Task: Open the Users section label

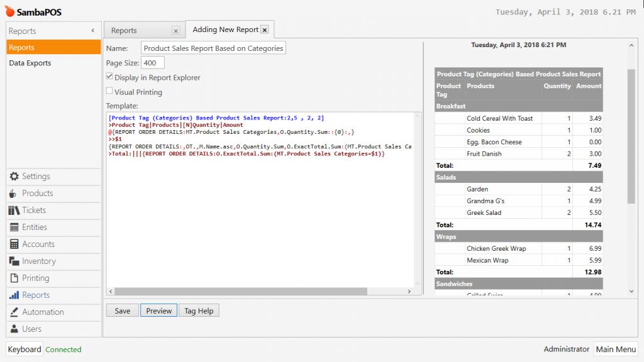Action: point(31,329)
